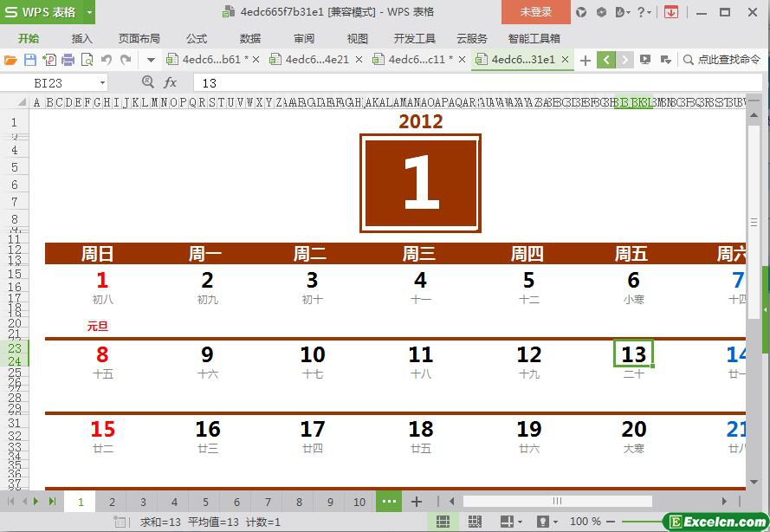Viewport: 770px width, 532px height.
Task: Expand quick access toolbar dropdown arrow
Action: point(151,60)
